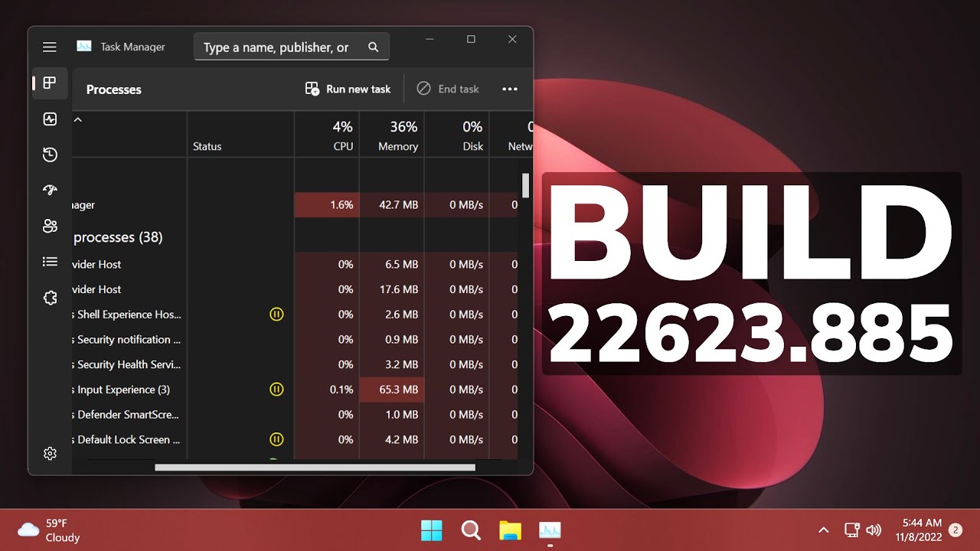Screen dimensions: 980x551
Task: Click the 17.6 MB memory cell
Action: [x=392, y=289]
